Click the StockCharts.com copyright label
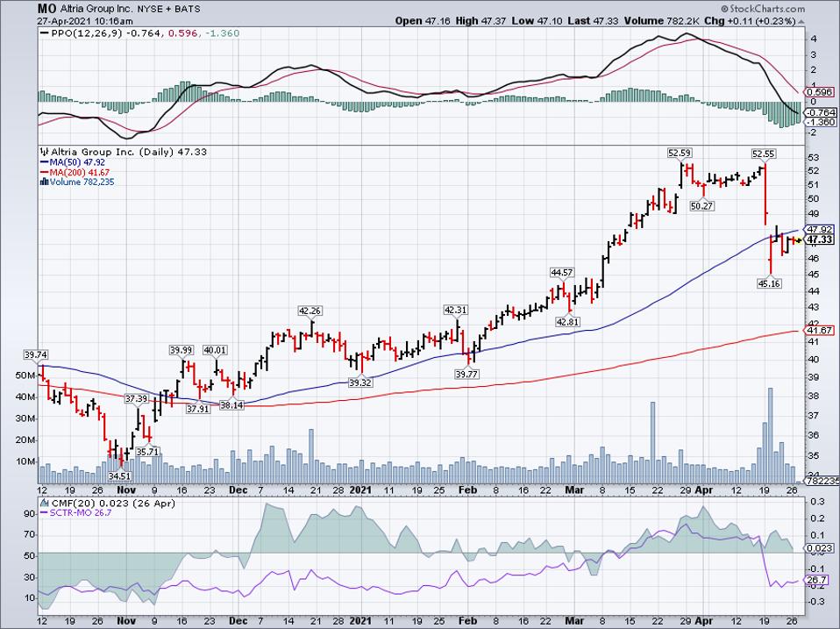 tap(763, 9)
